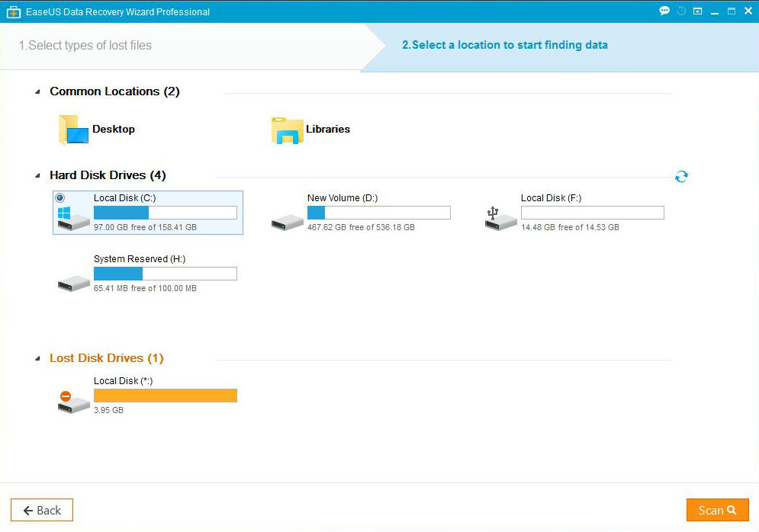Click the orange lost disk capacity bar
This screenshot has width=759, height=532.
(x=165, y=396)
